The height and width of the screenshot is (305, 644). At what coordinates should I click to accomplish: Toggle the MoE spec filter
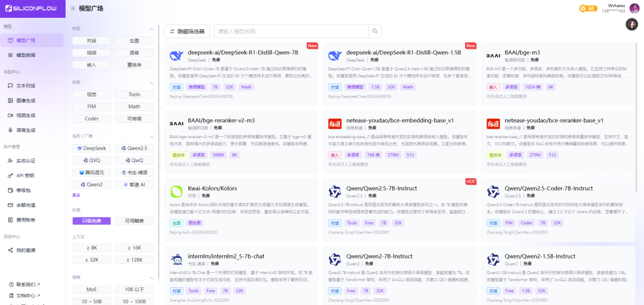click(92, 290)
